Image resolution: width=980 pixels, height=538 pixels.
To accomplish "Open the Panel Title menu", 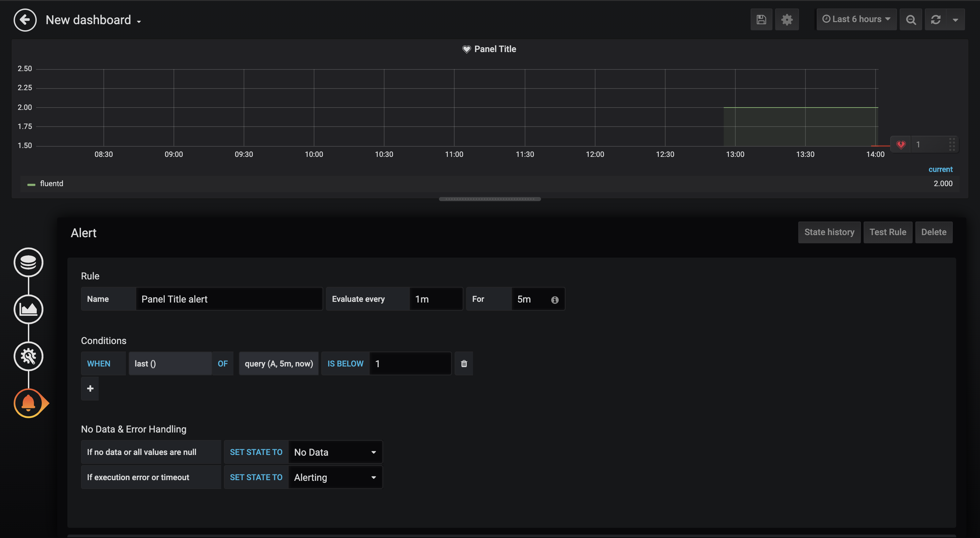I will point(495,49).
